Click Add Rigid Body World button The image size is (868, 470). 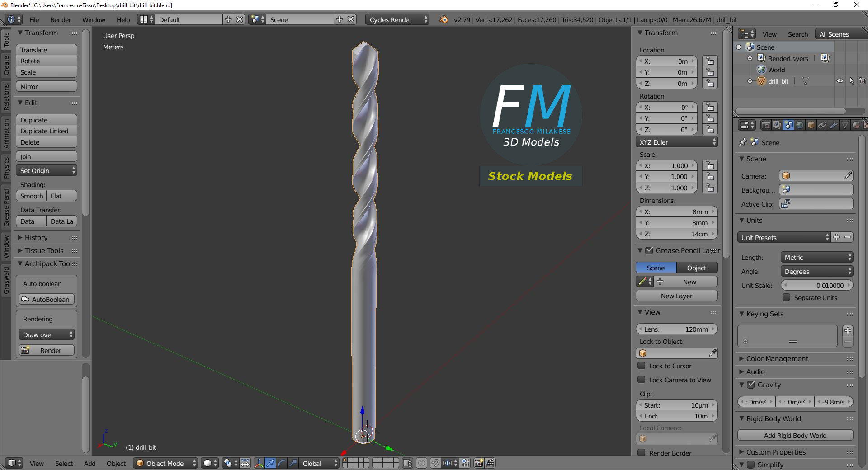(795, 435)
